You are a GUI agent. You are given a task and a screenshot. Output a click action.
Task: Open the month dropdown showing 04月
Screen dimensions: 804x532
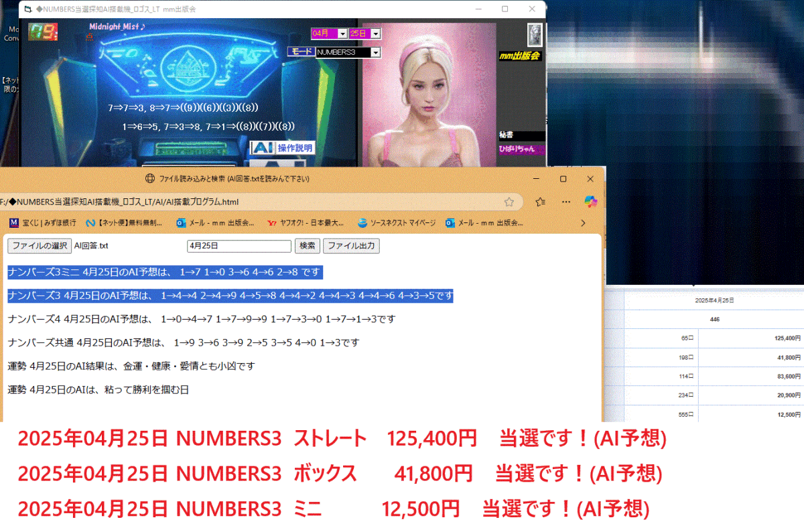[330, 33]
